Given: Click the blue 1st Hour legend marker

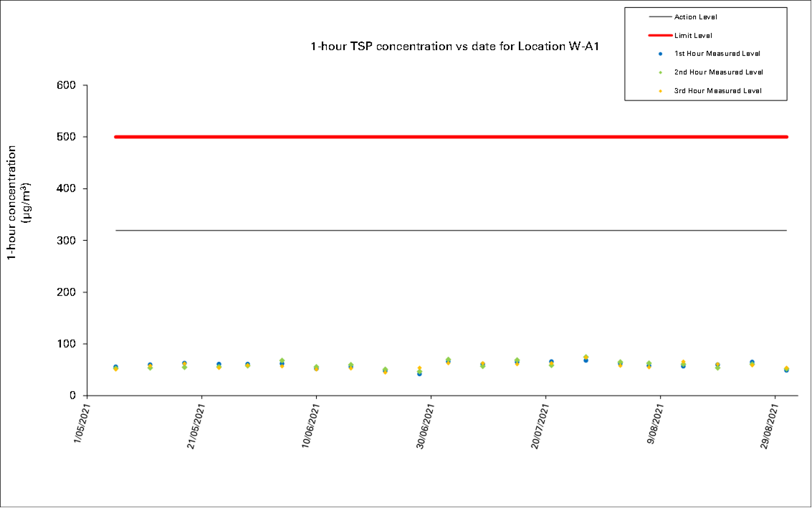Looking at the screenshot, I should (x=659, y=54).
